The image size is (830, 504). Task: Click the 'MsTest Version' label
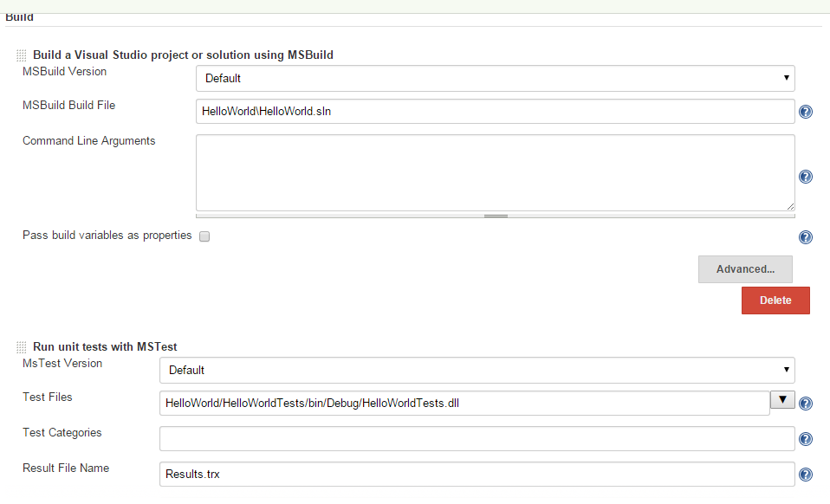tap(62, 364)
